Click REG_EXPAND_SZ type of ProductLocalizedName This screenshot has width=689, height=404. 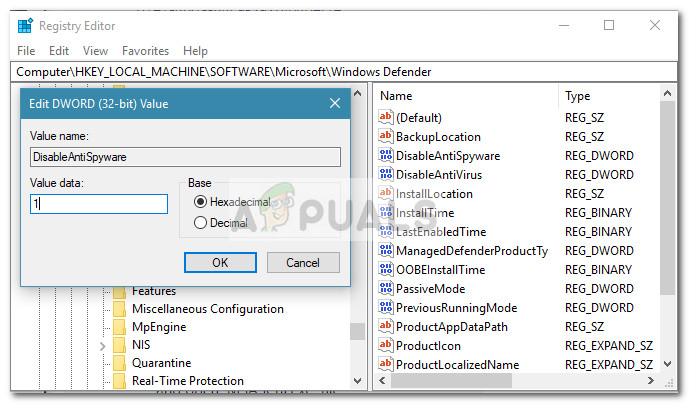point(609,365)
